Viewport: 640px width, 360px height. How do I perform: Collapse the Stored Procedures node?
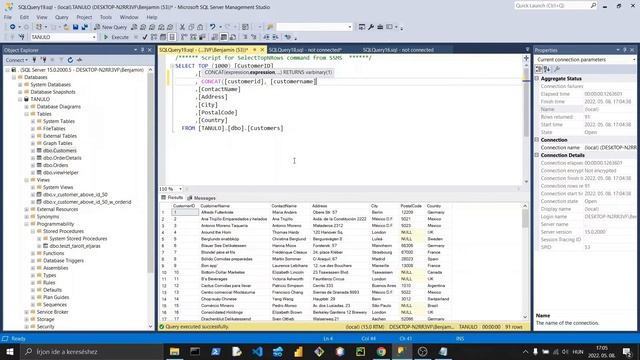[x=33, y=231]
